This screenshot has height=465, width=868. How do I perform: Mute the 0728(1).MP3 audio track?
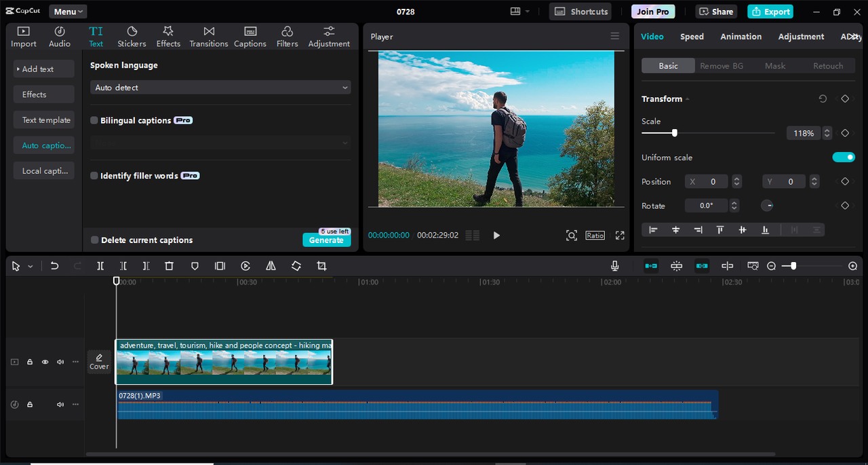pos(60,405)
